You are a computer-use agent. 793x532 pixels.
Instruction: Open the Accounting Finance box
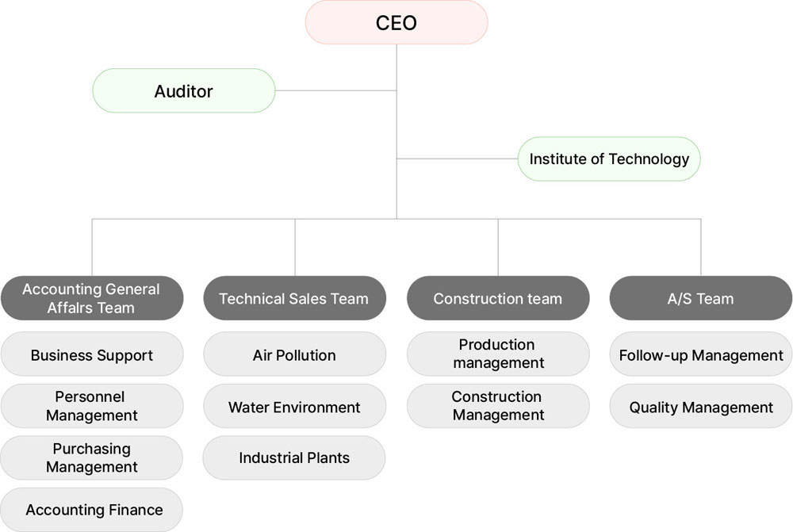pyautogui.click(x=92, y=510)
